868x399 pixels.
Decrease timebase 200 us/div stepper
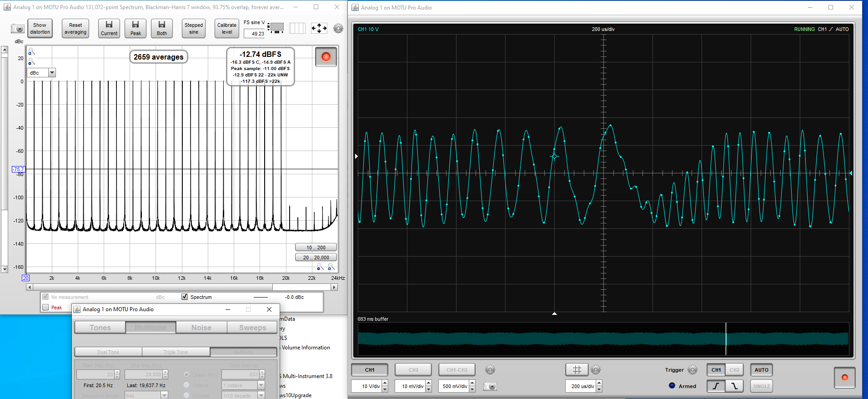click(599, 389)
